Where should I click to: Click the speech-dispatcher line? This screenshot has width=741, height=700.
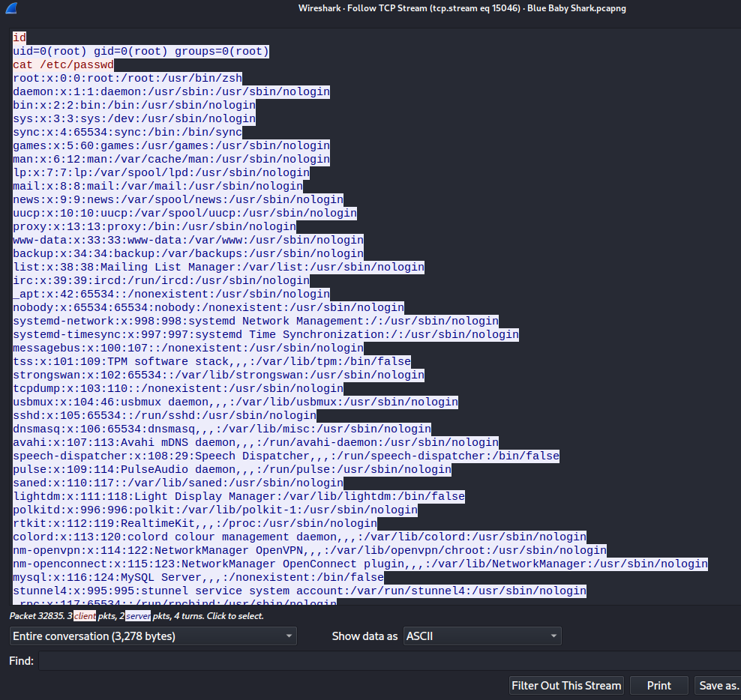(286, 456)
